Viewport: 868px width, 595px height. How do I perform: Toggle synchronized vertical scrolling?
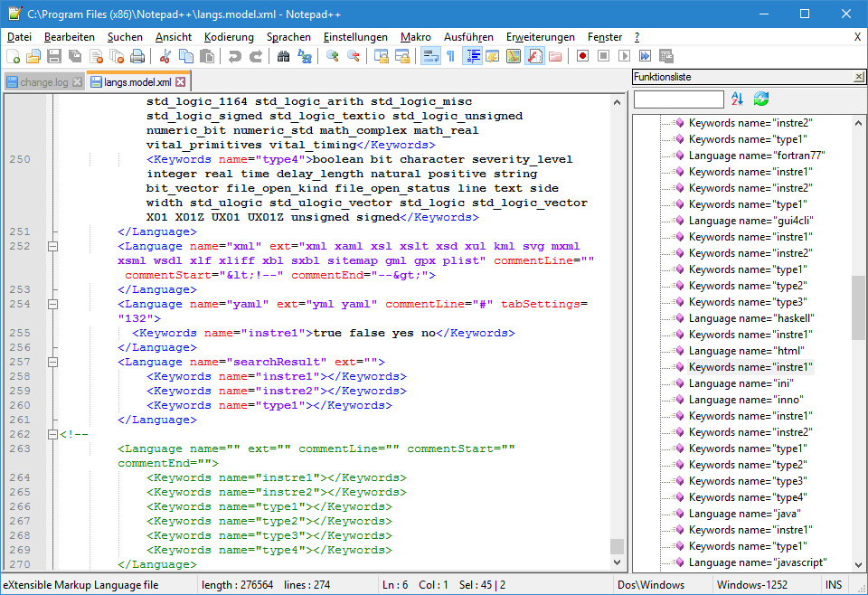pos(382,56)
